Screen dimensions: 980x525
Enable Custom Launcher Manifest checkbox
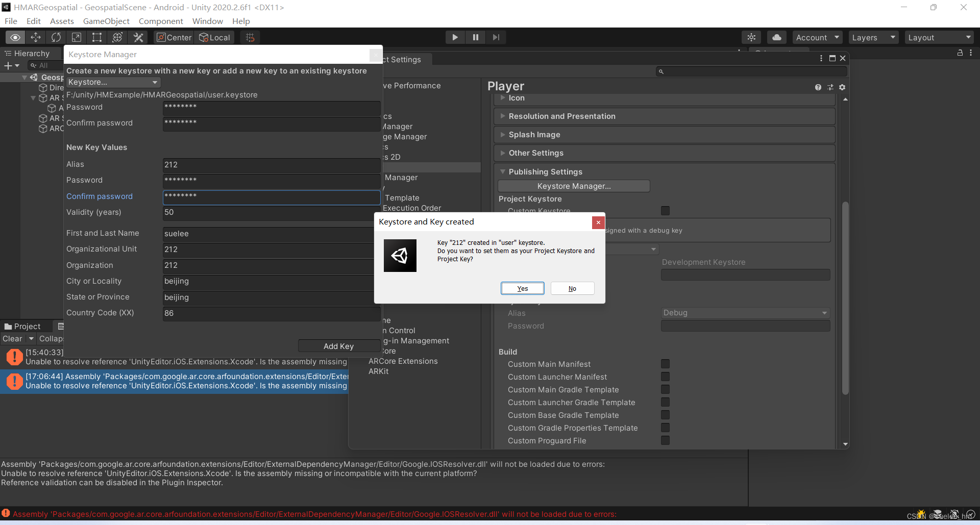click(665, 377)
